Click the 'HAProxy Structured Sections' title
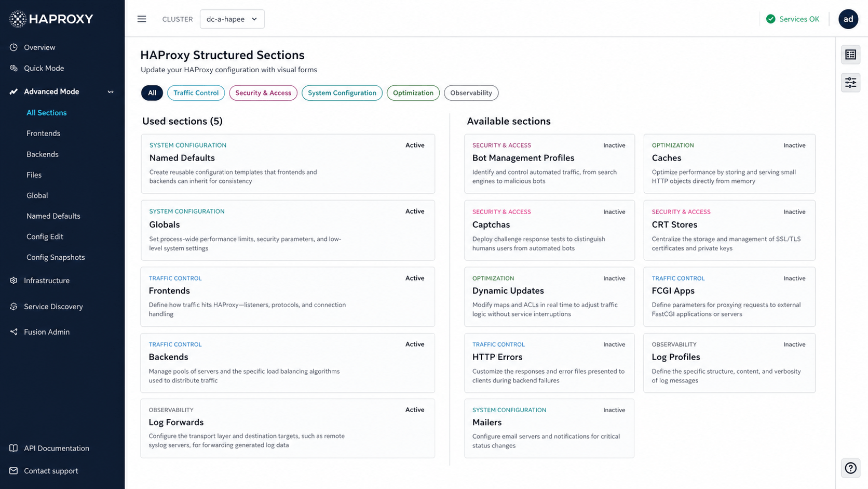 pos(222,55)
